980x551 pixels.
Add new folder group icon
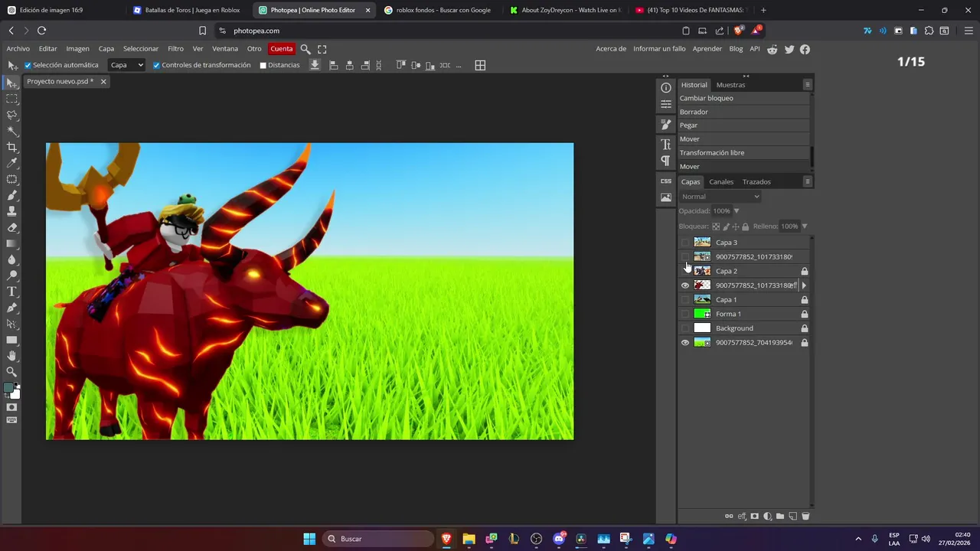coord(780,517)
